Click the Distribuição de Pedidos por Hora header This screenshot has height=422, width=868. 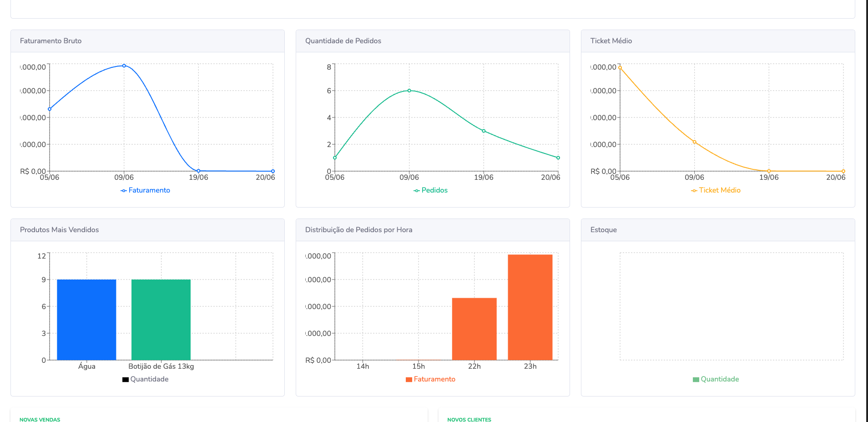click(x=358, y=230)
